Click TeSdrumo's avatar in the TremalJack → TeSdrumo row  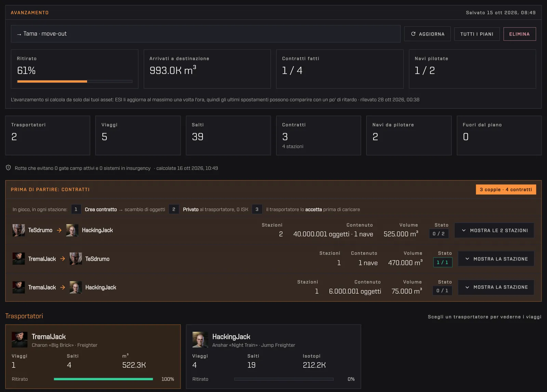[76, 259]
